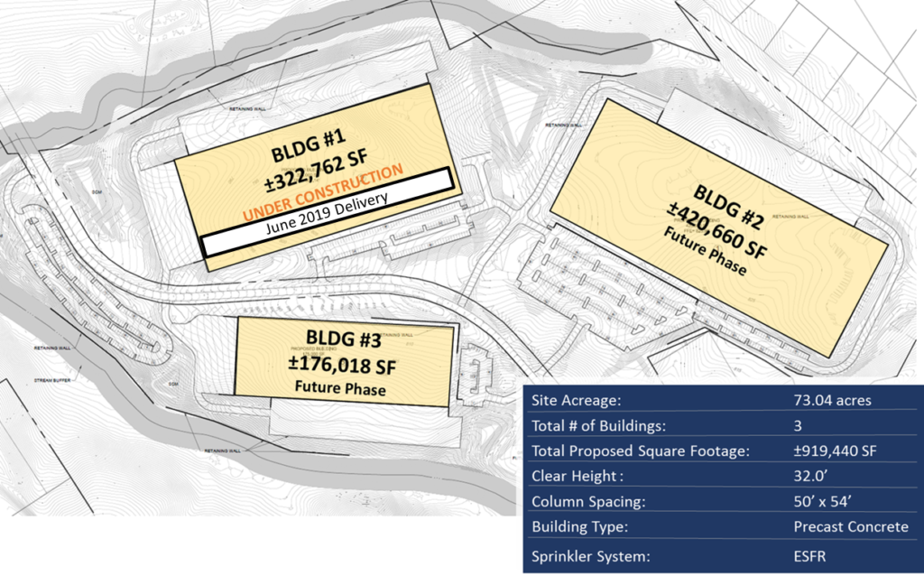Click the 32.0' clear height value
This screenshot has width=924, height=576.
(811, 476)
